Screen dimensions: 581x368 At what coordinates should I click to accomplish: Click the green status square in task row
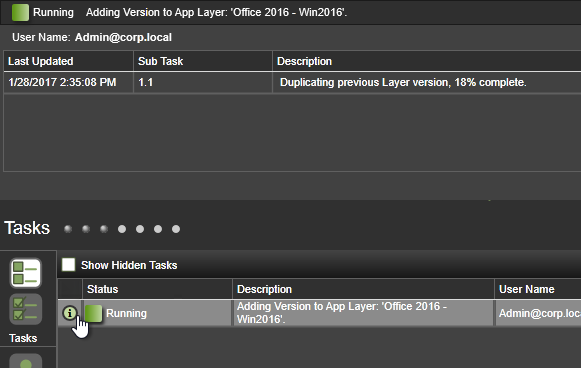[93, 313]
